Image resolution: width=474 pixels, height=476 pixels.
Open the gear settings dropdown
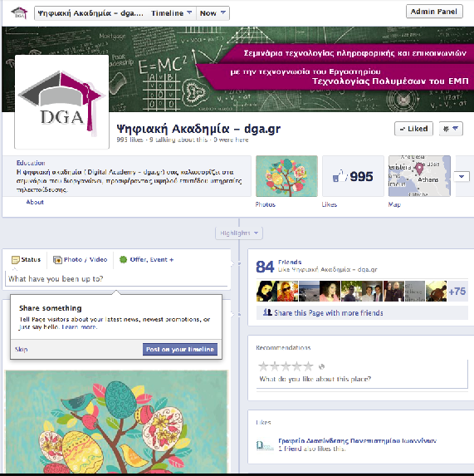pyautogui.click(x=451, y=129)
